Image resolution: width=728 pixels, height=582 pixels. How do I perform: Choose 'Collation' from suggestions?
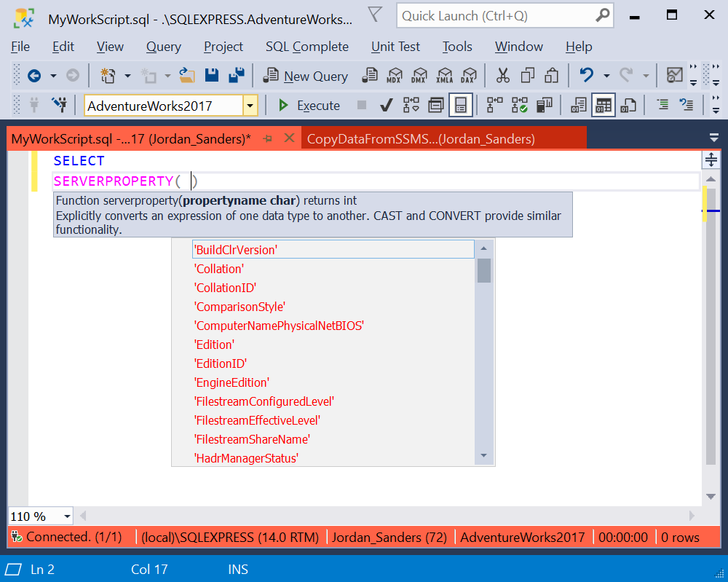333,269
